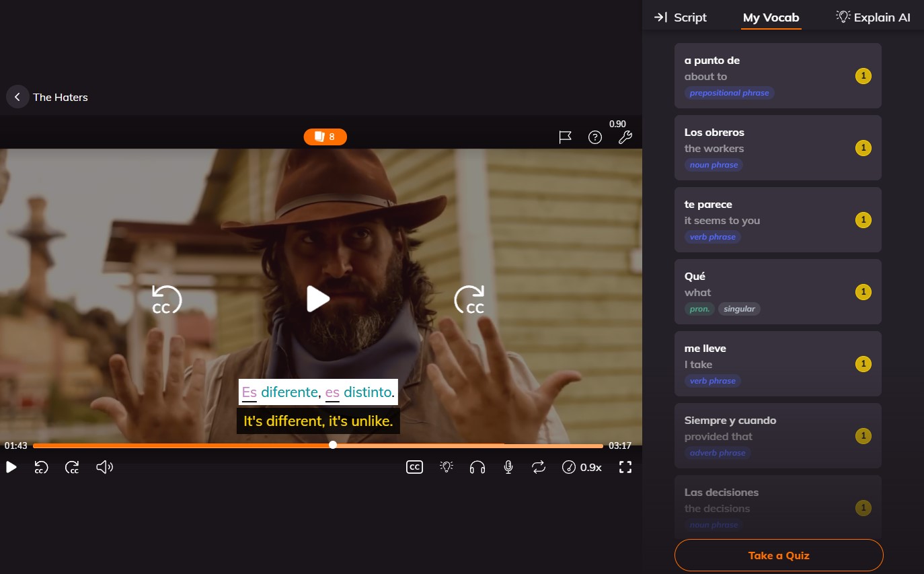
Task: Flag this video with the flag icon
Action: (565, 137)
